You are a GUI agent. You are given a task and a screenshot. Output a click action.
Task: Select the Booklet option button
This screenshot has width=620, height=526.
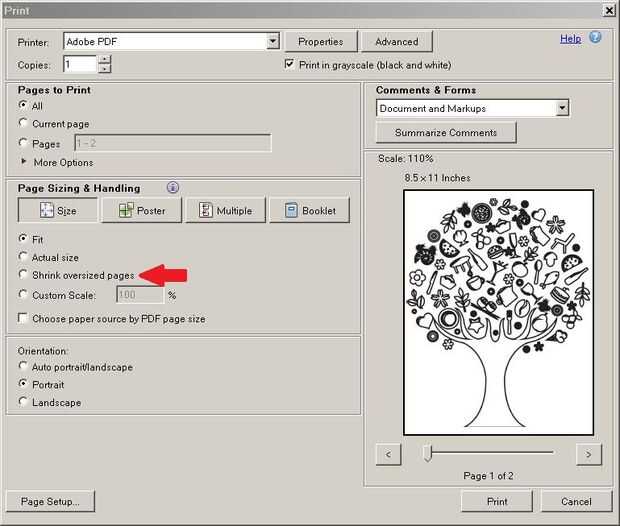pyautogui.click(x=310, y=210)
